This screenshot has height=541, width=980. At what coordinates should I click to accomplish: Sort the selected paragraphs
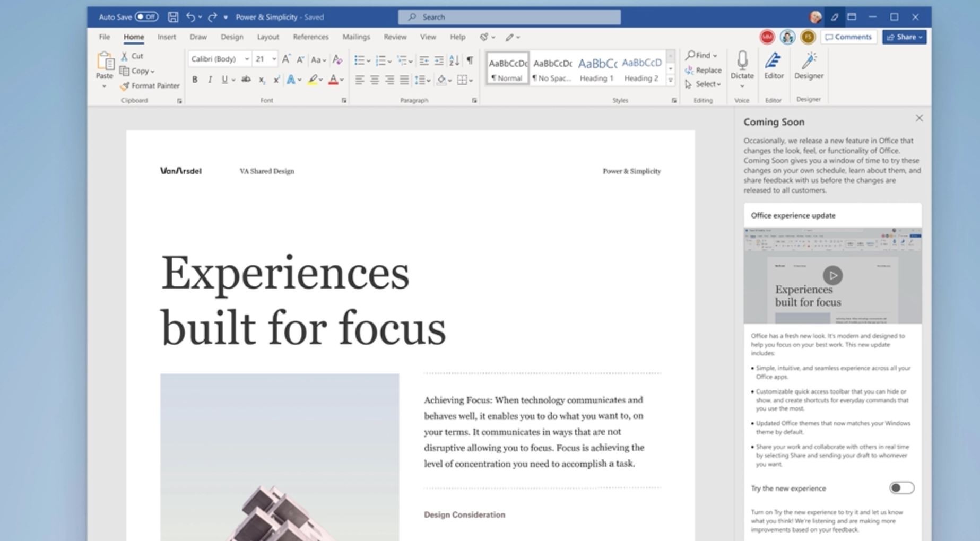coord(454,60)
